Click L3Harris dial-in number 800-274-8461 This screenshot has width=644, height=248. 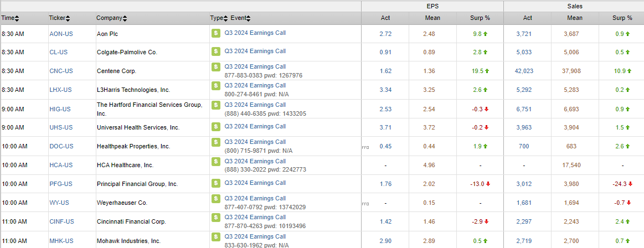243,95
